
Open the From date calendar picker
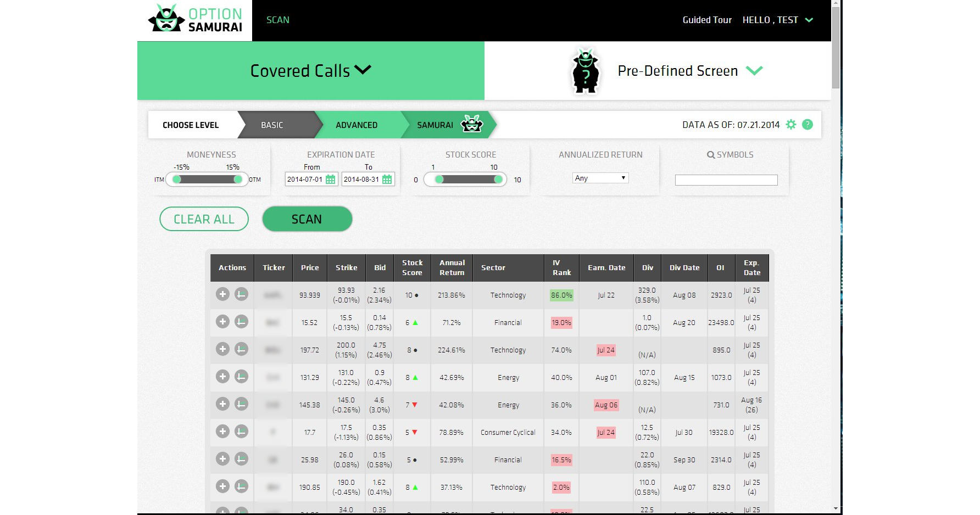click(x=330, y=180)
